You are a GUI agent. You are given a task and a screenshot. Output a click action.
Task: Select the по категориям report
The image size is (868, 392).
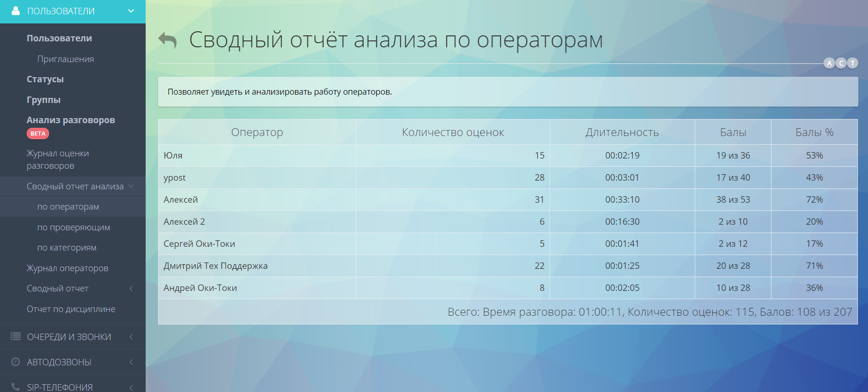pos(67,247)
